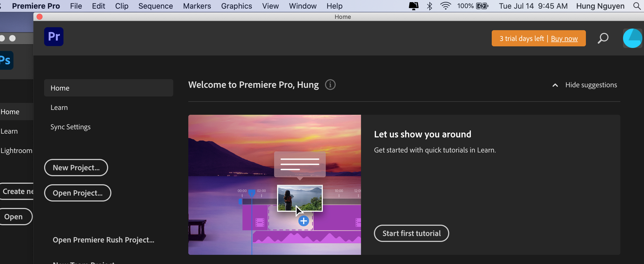Click the info icon beside the welcome heading

(330, 85)
